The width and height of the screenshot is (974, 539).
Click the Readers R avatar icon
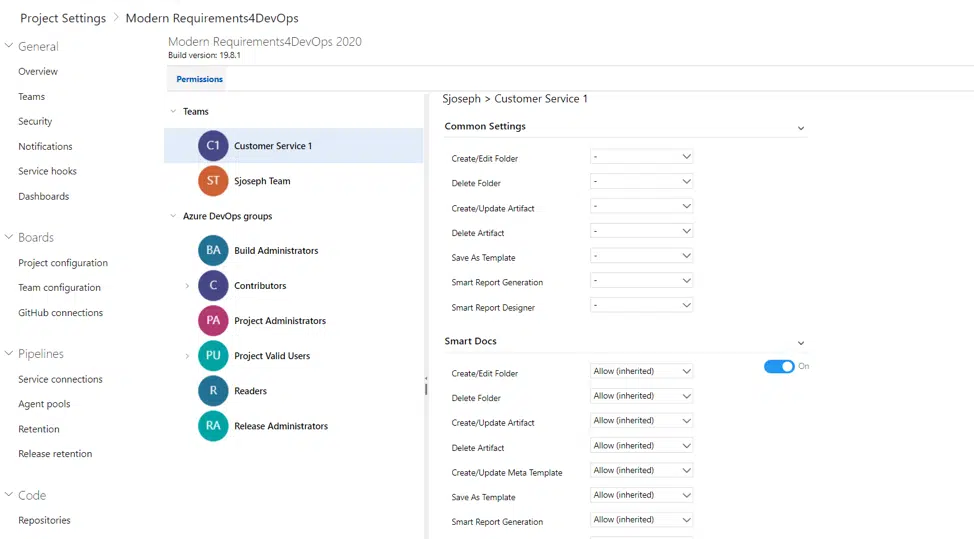pos(213,391)
